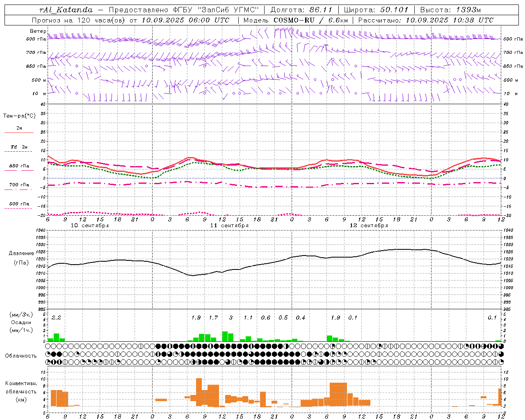
Task: Select the forecast start time 10.09.2025 06:00 UTC
Action: [185, 20]
